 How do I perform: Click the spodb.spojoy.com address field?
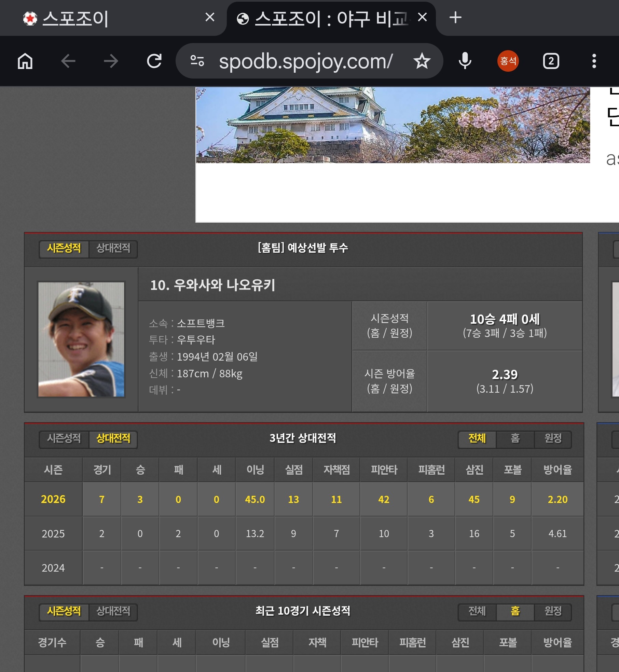tap(306, 61)
